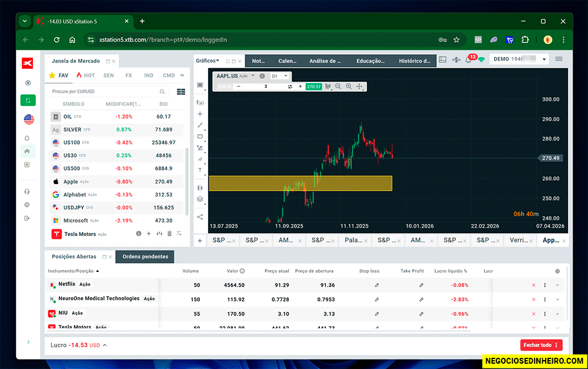Open the CMD market tab

tap(169, 75)
